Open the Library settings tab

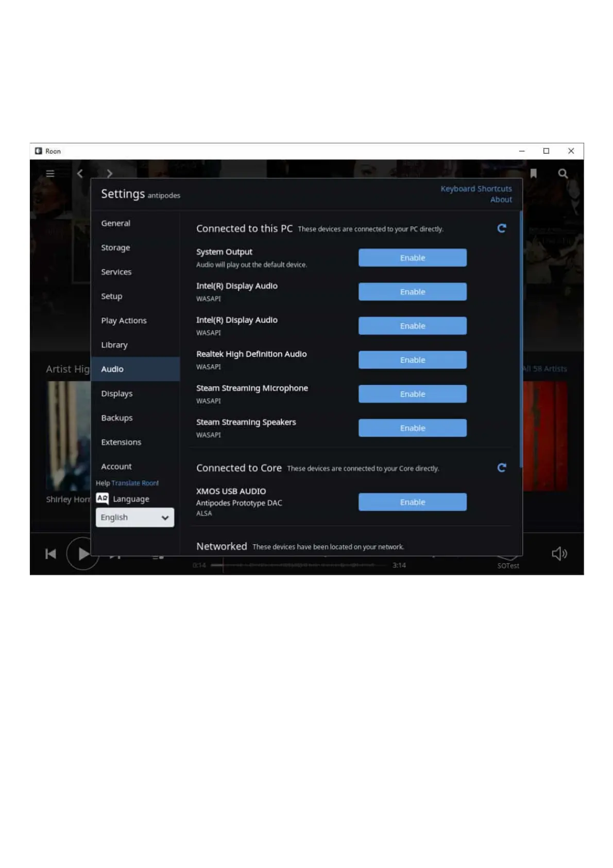136,345
